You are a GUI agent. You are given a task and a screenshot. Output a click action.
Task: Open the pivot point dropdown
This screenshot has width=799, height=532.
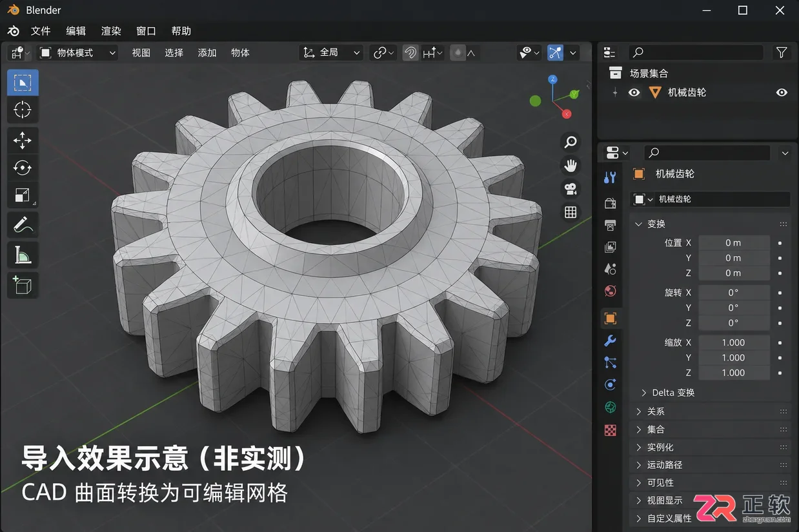(x=383, y=53)
